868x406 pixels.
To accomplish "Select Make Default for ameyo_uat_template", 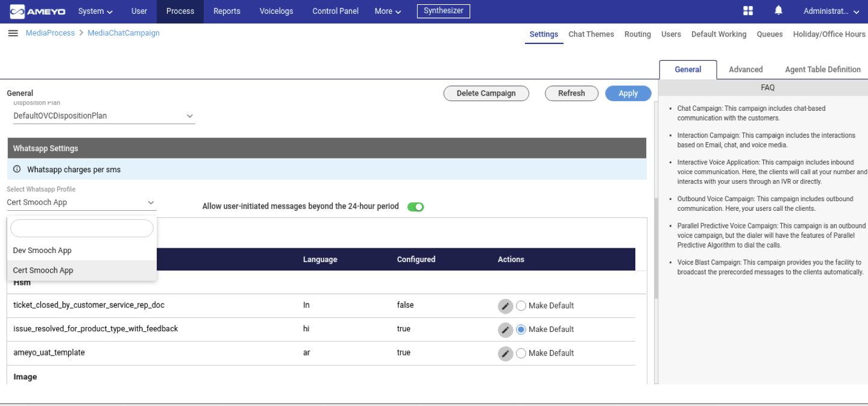I will pyautogui.click(x=521, y=354).
